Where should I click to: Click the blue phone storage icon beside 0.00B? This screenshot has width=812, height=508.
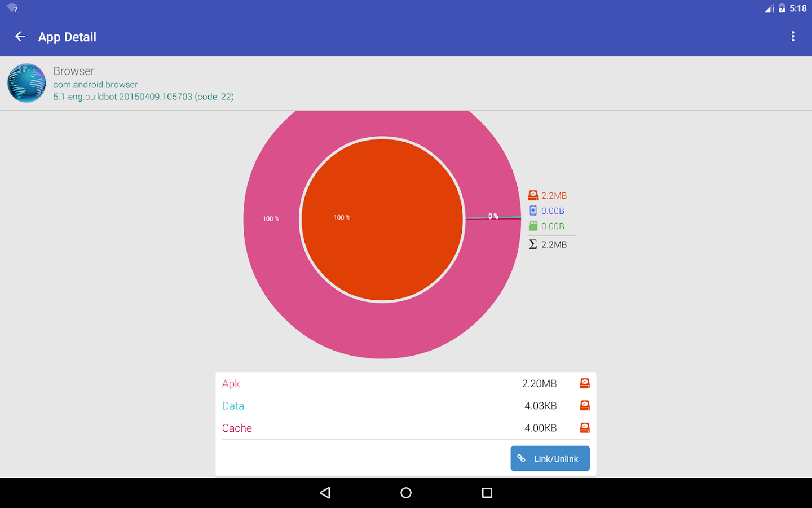[x=533, y=211]
